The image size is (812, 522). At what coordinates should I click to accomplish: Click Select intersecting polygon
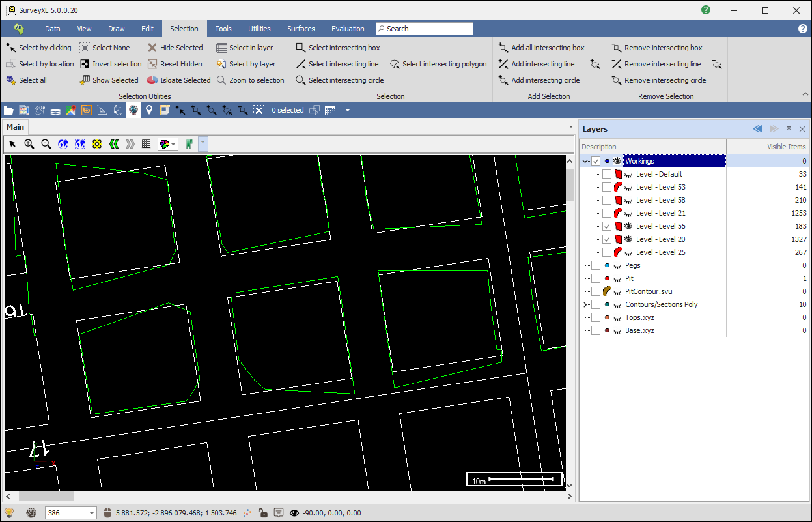point(438,64)
